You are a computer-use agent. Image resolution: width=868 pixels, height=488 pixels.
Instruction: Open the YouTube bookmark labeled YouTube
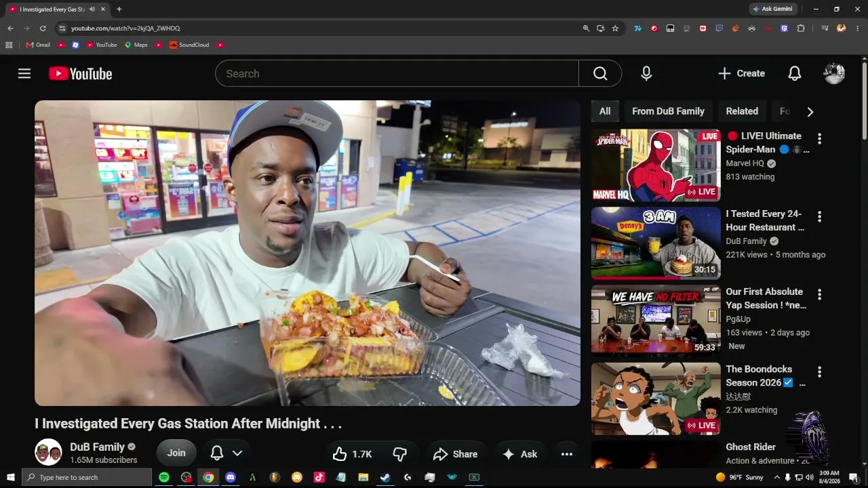click(x=102, y=45)
